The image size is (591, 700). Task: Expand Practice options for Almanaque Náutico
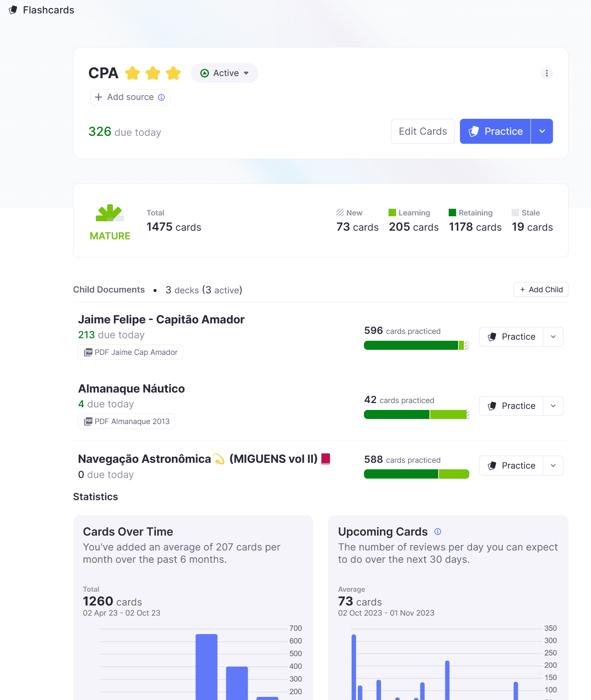tap(553, 406)
